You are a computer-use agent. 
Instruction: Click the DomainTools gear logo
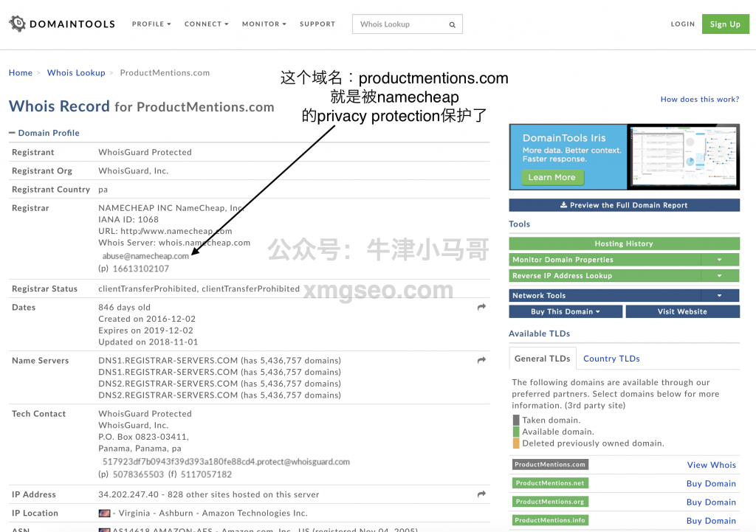coord(18,24)
